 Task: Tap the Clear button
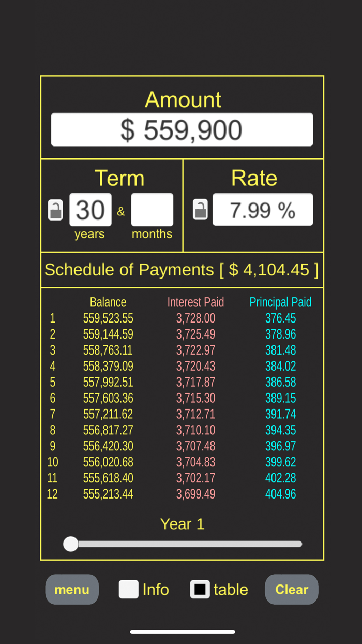pyautogui.click(x=291, y=590)
